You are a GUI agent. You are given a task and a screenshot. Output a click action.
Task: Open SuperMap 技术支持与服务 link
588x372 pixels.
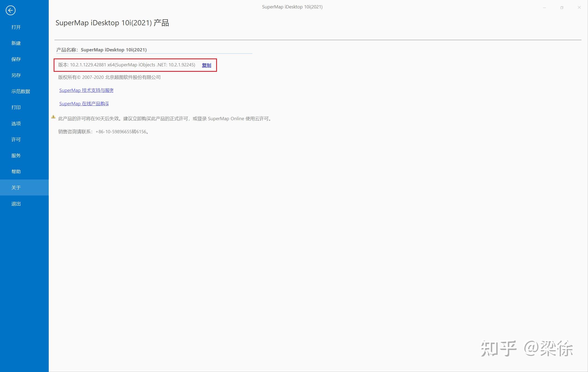point(86,90)
